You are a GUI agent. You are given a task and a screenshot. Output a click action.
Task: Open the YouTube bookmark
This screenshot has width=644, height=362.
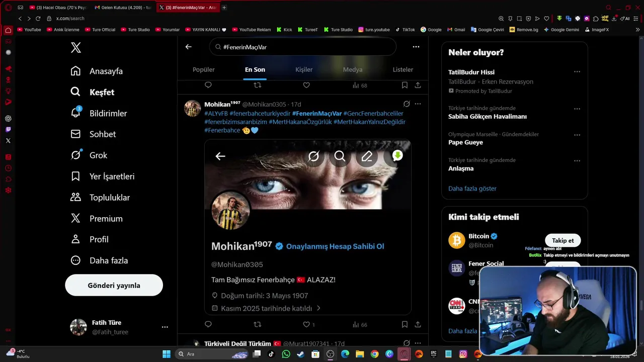pyautogui.click(x=29, y=30)
